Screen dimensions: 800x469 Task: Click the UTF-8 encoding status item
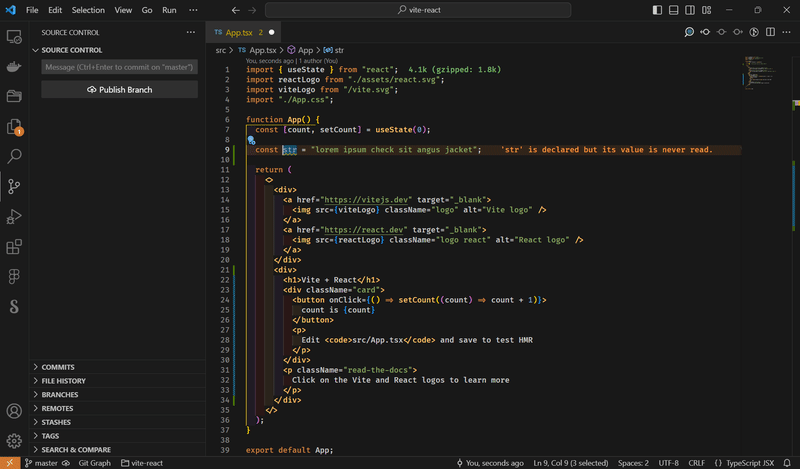(668, 463)
